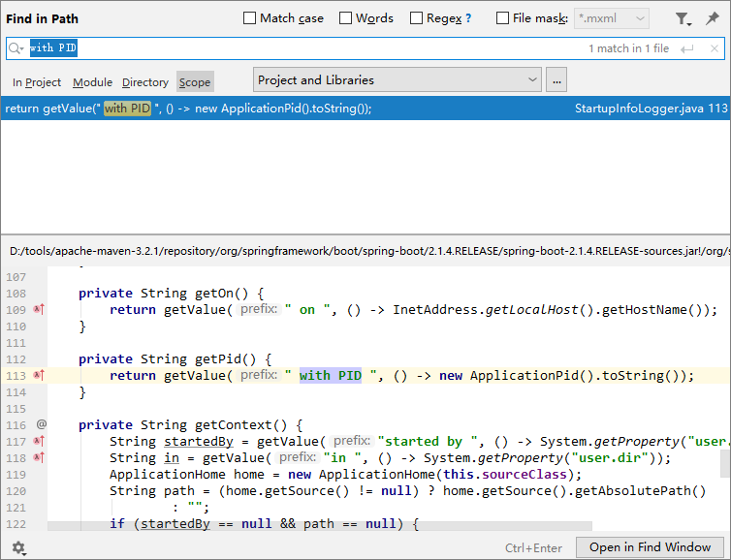This screenshot has height=560, width=731.
Task: Click the new line arrow icon in search field
Action: (x=686, y=48)
